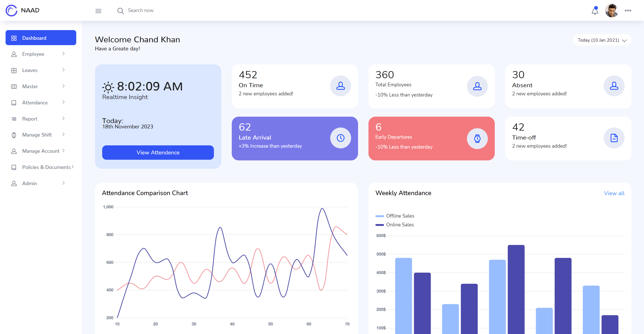644x334 pixels.
Task: Open the Attendance menu item
Action: [x=41, y=102]
